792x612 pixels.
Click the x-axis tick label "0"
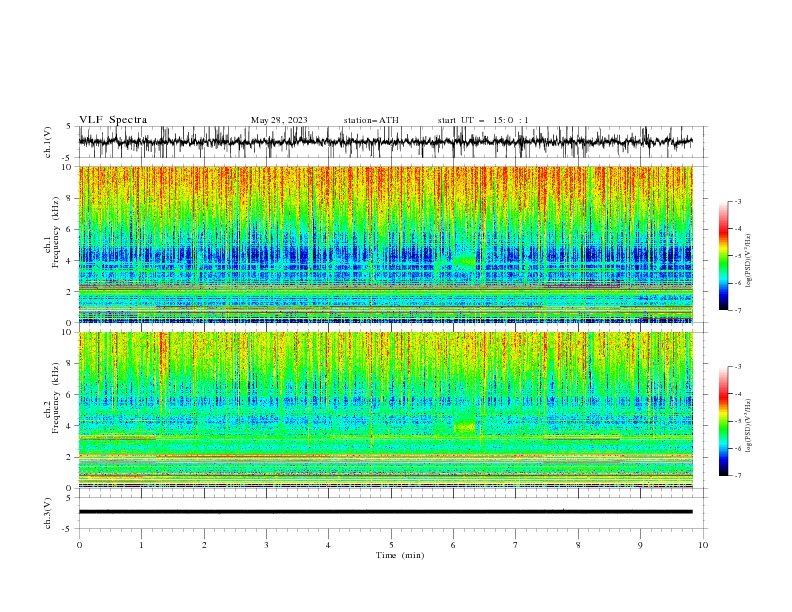click(x=79, y=545)
